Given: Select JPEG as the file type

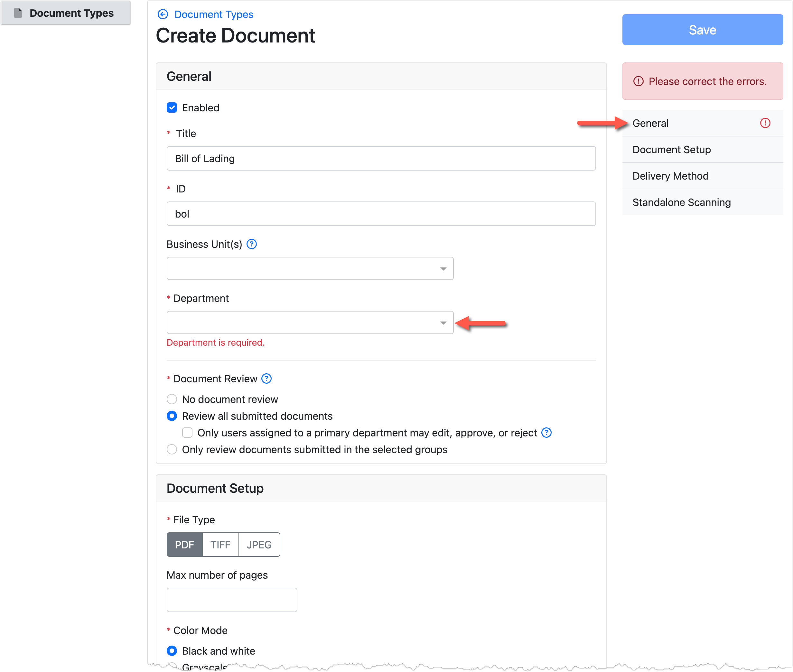Looking at the screenshot, I should [x=259, y=545].
